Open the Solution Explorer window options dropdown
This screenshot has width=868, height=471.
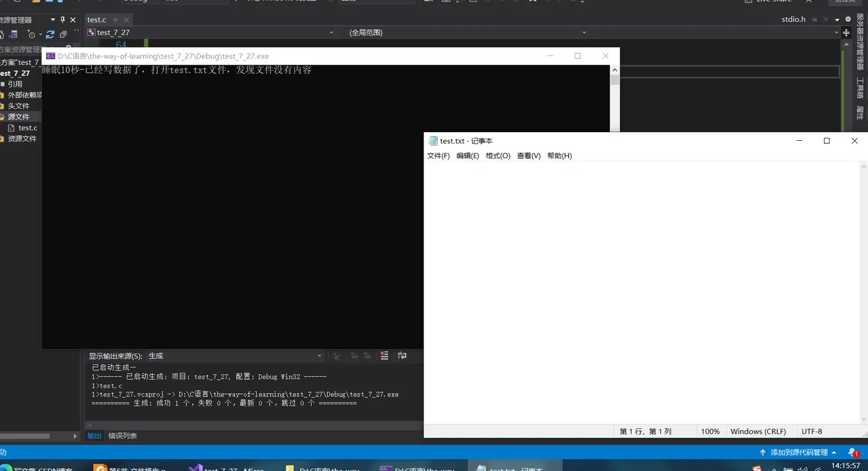click(x=53, y=20)
